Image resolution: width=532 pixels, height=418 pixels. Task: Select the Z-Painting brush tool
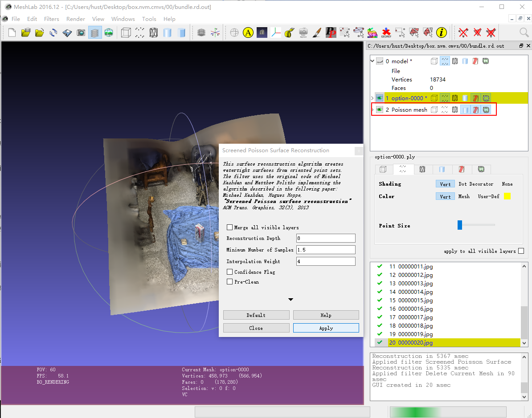tap(317, 32)
